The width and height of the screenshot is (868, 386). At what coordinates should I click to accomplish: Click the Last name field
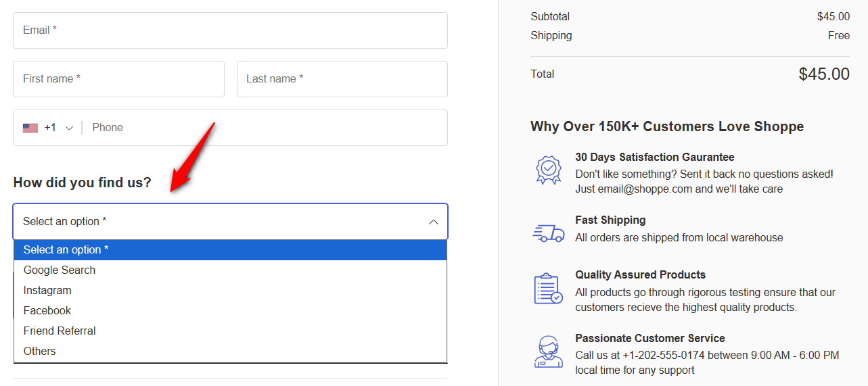(342, 79)
